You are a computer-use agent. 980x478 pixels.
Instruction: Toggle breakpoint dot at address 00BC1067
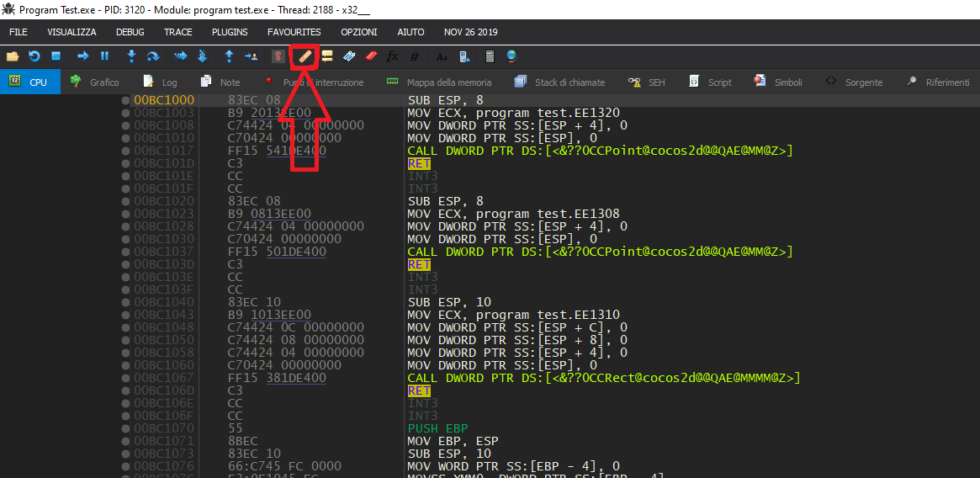125,378
